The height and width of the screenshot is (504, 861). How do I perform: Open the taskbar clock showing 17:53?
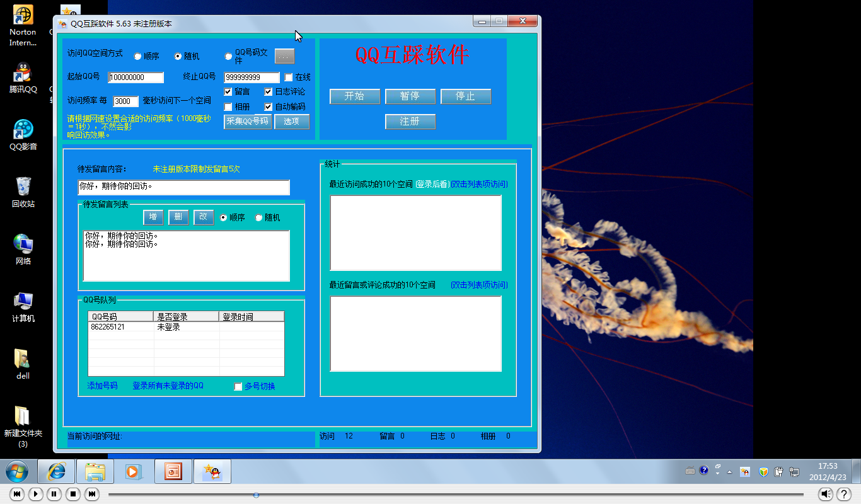tap(828, 471)
